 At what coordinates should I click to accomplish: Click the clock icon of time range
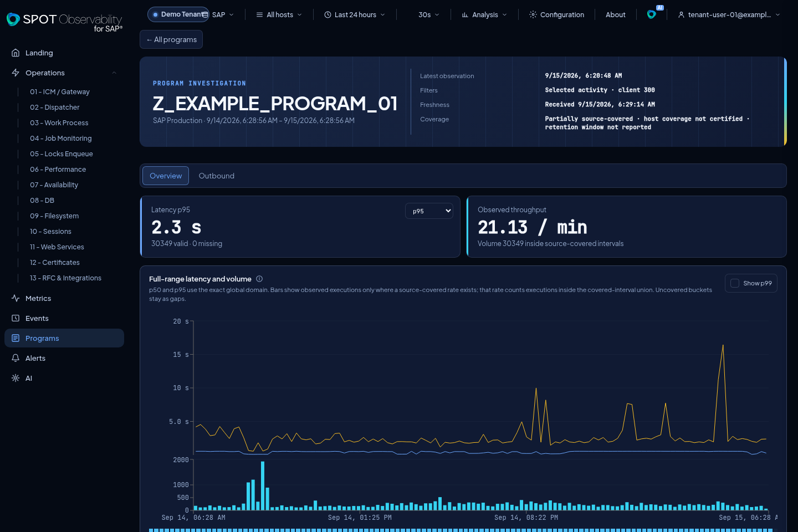(328, 14)
